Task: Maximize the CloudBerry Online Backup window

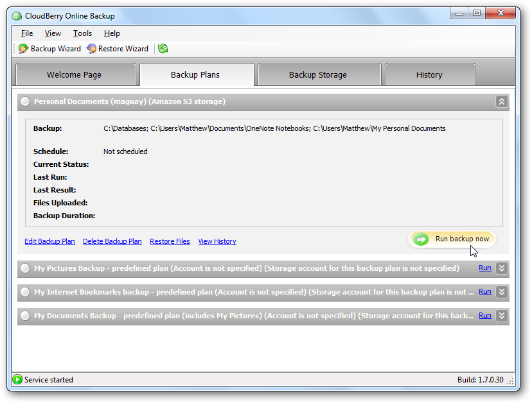Action: (477, 13)
